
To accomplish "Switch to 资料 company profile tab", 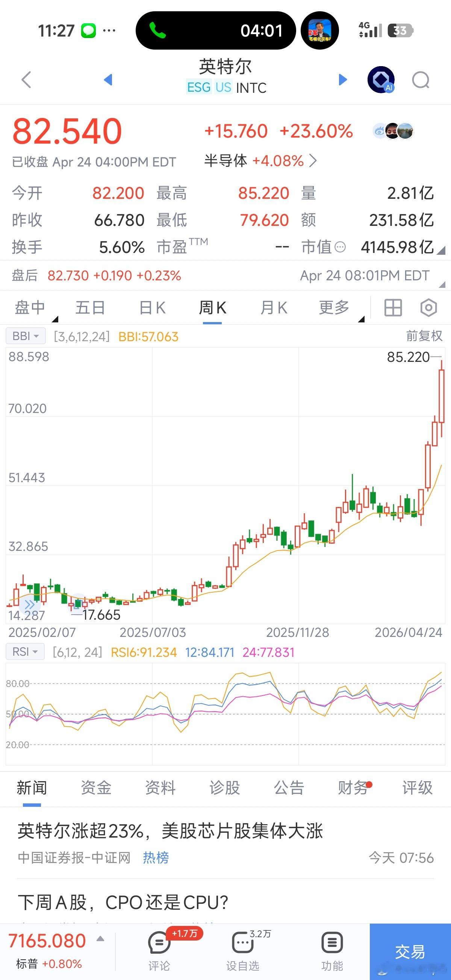I will [160, 788].
